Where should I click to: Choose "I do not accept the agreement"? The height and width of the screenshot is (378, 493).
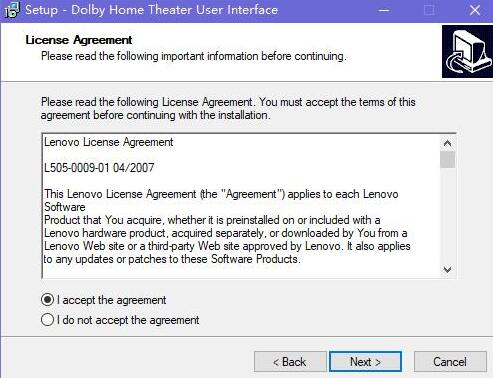click(47, 320)
